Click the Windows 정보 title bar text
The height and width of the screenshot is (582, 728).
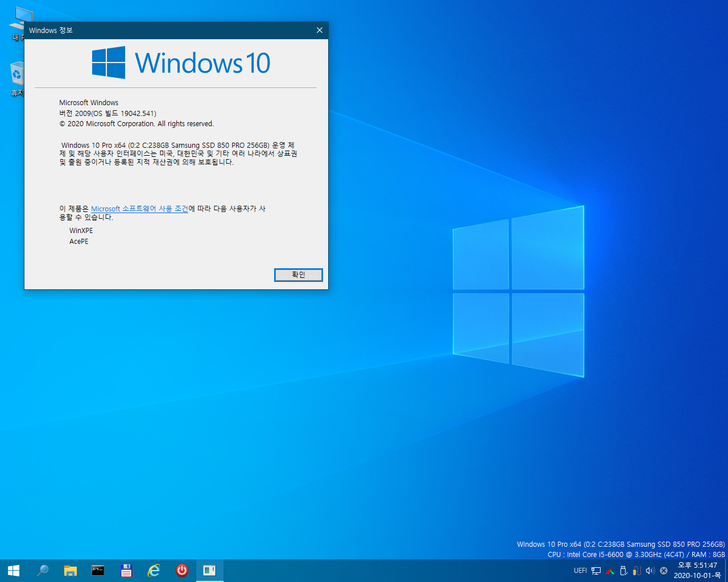pyautogui.click(x=51, y=30)
